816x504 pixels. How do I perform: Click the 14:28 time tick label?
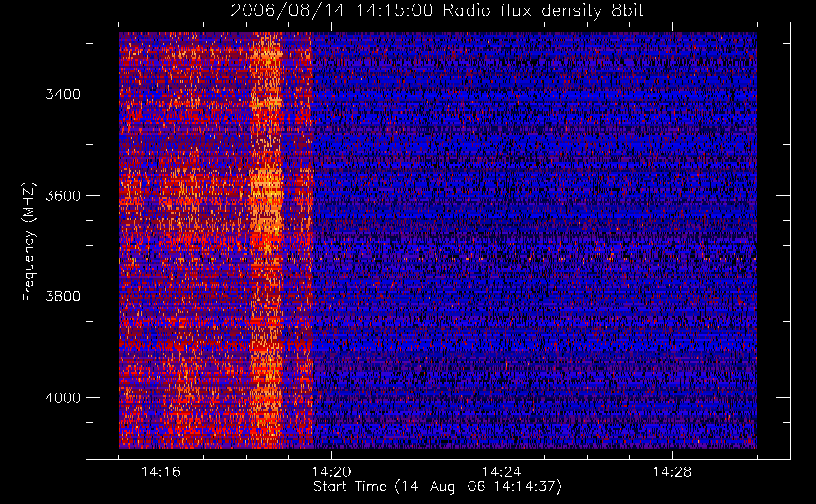[672, 472]
